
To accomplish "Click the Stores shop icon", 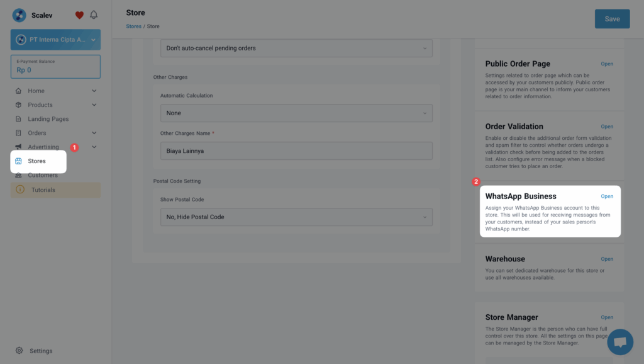I will pos(19,161).
